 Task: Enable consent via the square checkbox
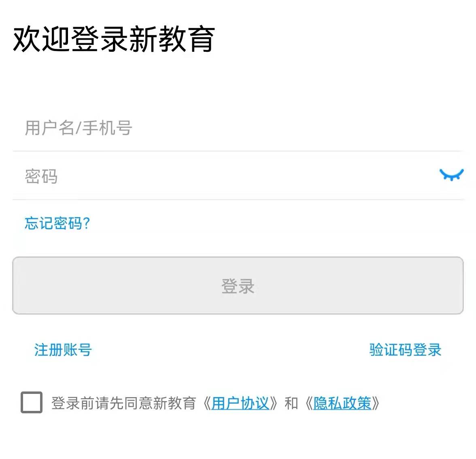click(x=32, y=402)
